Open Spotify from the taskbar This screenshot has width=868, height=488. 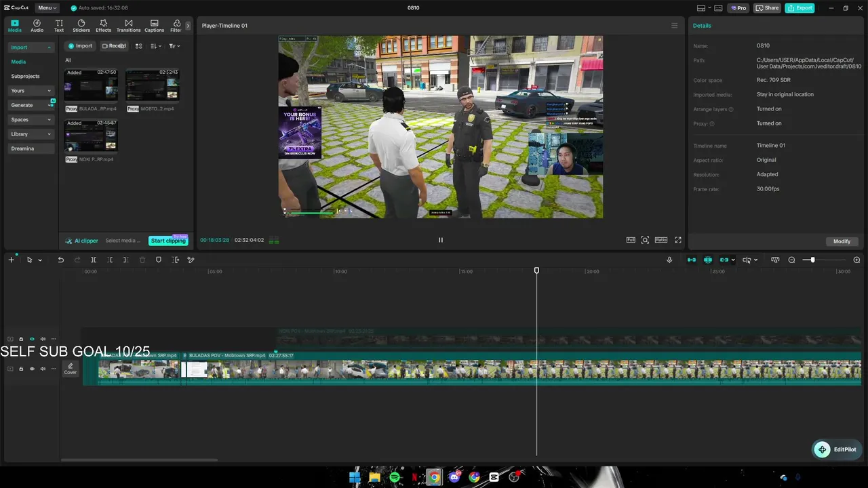point(395,477)
